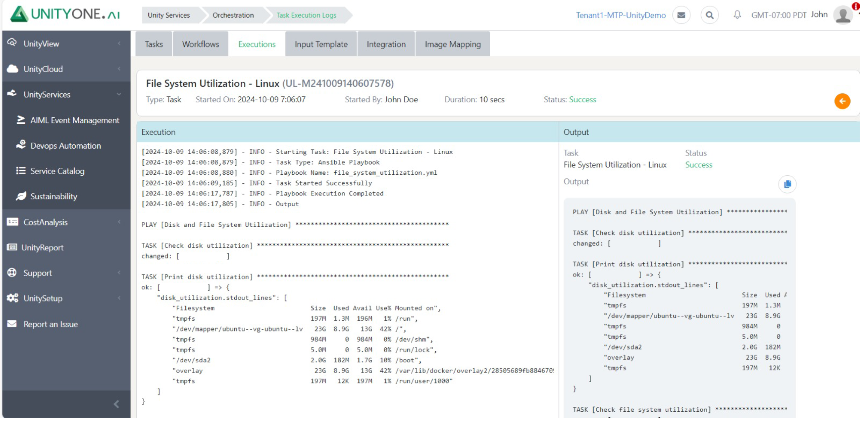868x426 pixels.
Task: Click the GMT-07:00 PDT timezone label
Action: tap(778, 15)
